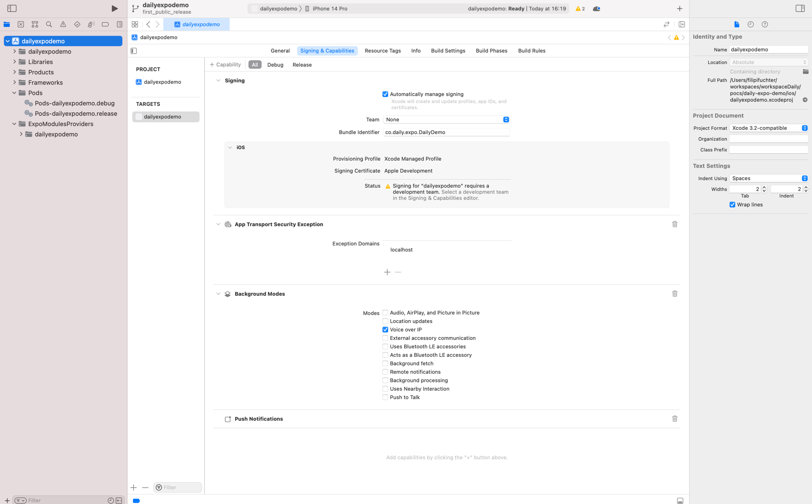Viewport: 812px width, 504px height.
Task: Open Project Format dropdown
Action: tap(769, 128)
